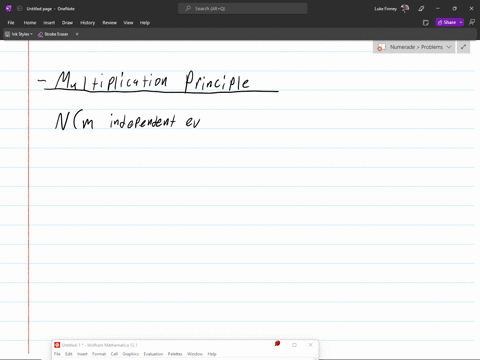Viewport: 480px width, 360px height.
Task: Click the Search box in title bar
Action: [x=243, y=9]
